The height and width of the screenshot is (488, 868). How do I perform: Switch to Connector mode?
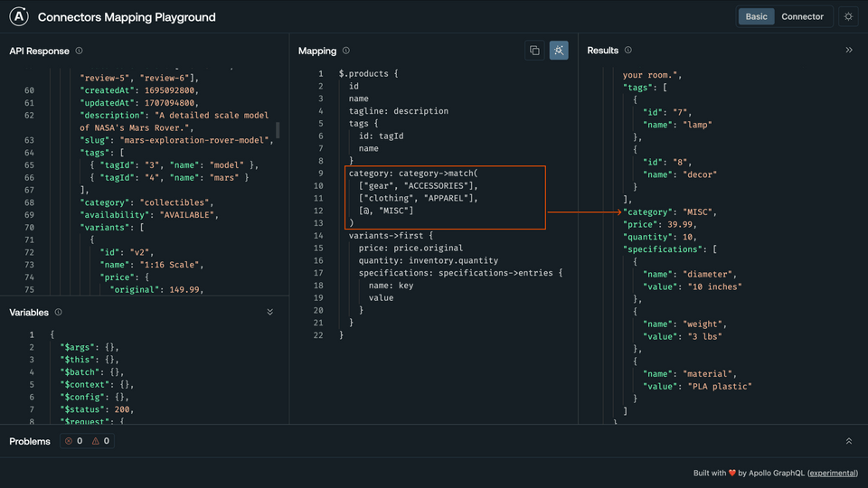(x=802, y=17)
